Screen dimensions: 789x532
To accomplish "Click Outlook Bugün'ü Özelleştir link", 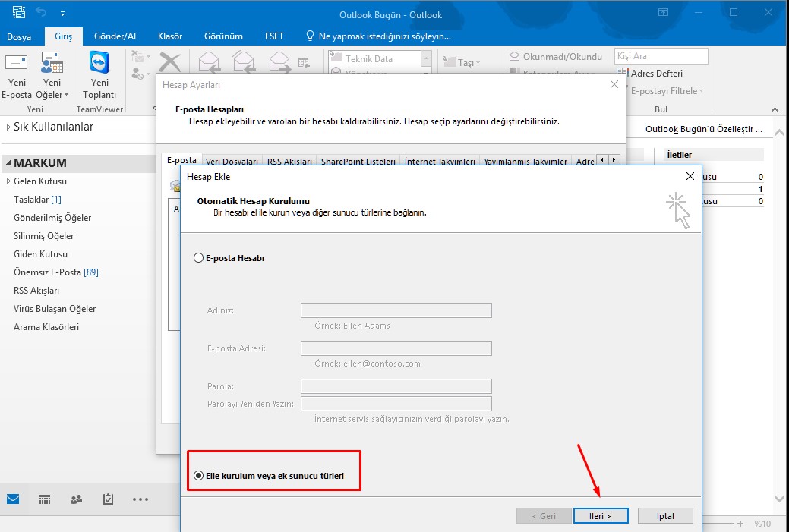I will pyautogui.click(x=703, y=129).
